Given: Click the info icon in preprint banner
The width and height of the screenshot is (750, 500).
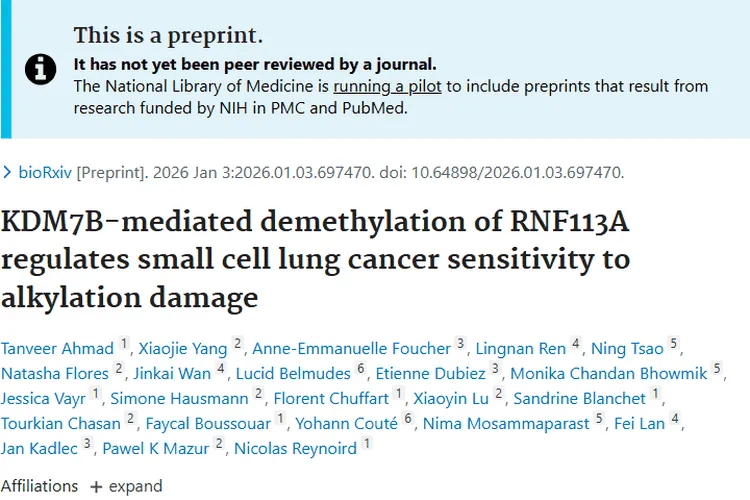Looking at the screenshot, I should click(41, 69).
